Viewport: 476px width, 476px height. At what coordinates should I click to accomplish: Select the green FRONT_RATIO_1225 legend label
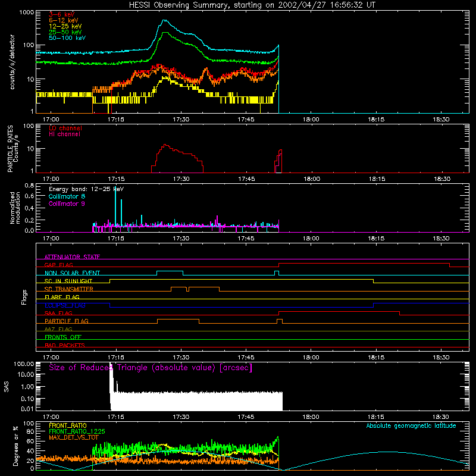point(77,431)
